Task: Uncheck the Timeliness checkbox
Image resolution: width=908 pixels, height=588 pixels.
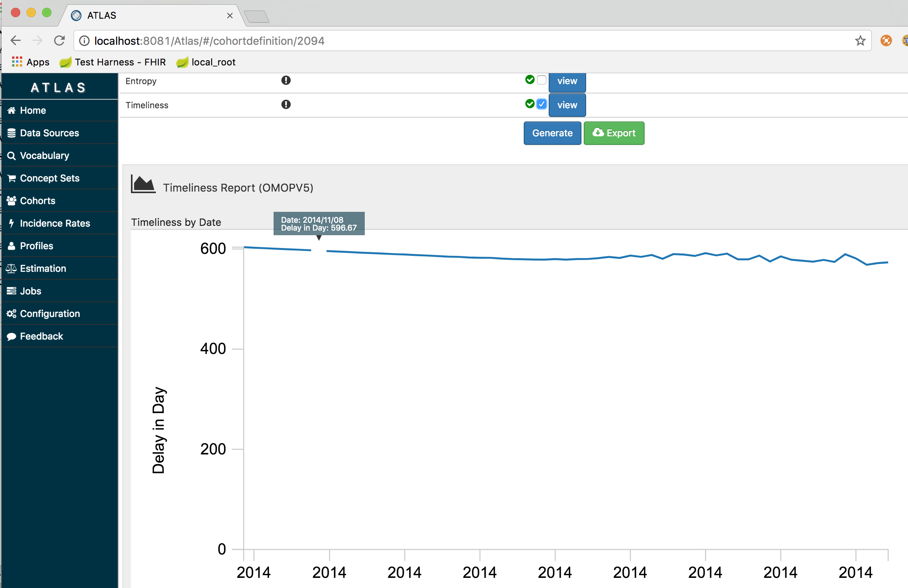Action: point(541,104)
